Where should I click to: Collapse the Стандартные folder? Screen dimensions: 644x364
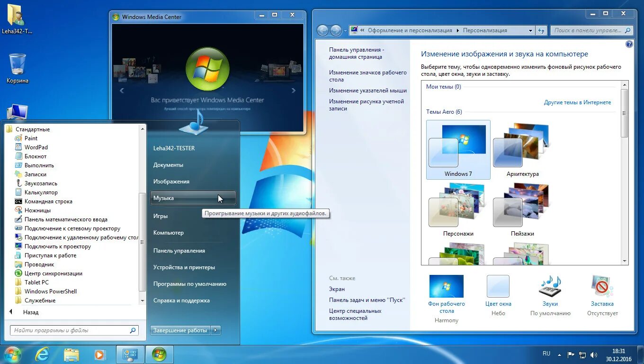(x=32, y=129)
